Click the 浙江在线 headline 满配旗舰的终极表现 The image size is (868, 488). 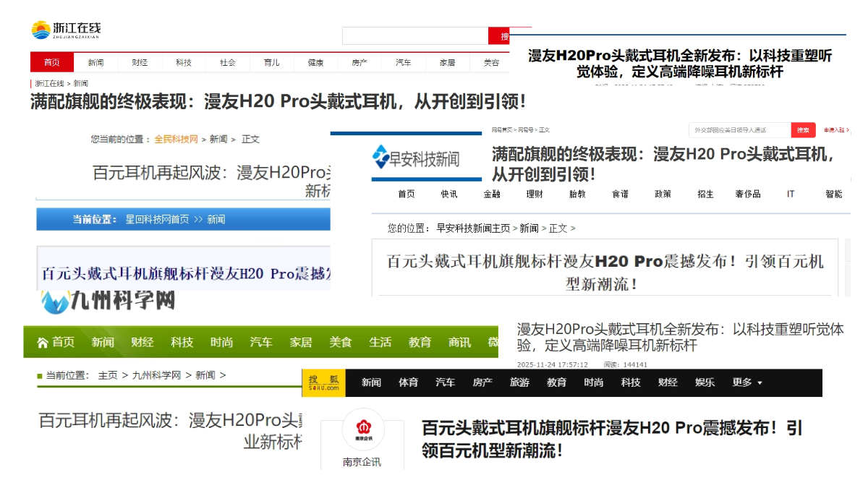coord(278,101)
